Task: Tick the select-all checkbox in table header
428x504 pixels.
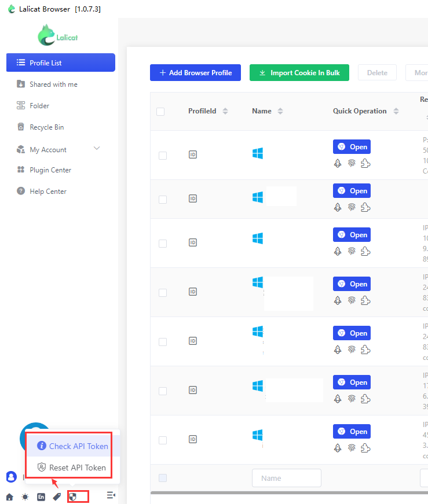Action: tap(160, 112)
